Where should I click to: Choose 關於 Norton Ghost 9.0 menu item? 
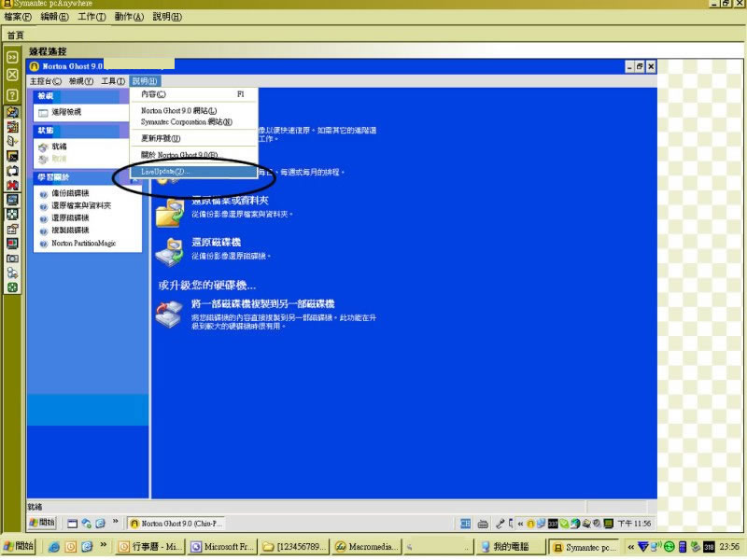click(193, 155)
